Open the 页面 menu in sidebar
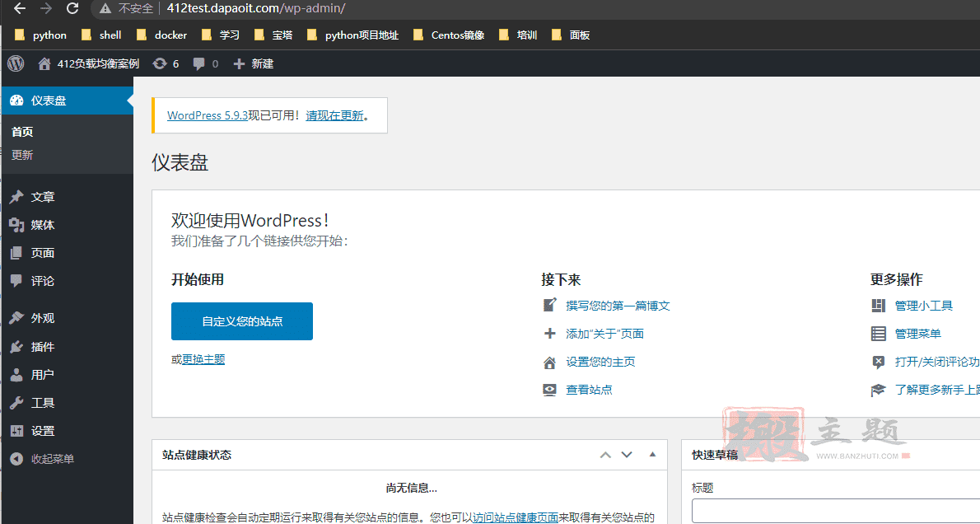 coord(66,253)
